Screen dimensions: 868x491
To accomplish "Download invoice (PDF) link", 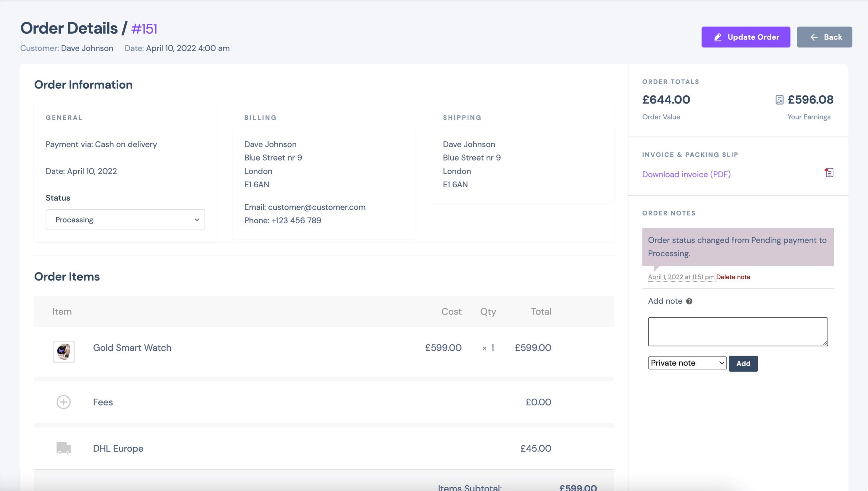I will point(686,174).
